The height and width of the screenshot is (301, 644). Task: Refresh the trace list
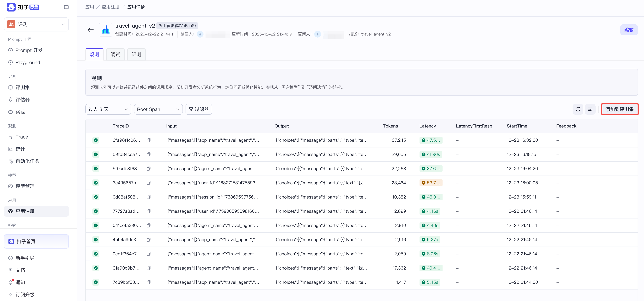(578, 109)
